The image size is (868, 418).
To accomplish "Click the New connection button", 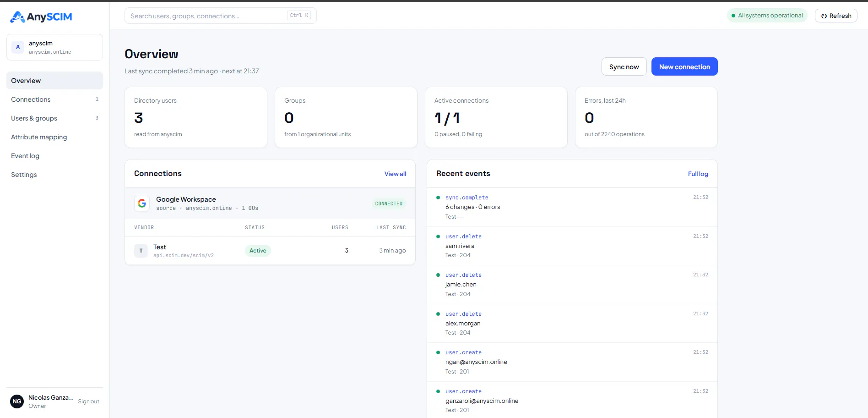I will click(684, 67).
